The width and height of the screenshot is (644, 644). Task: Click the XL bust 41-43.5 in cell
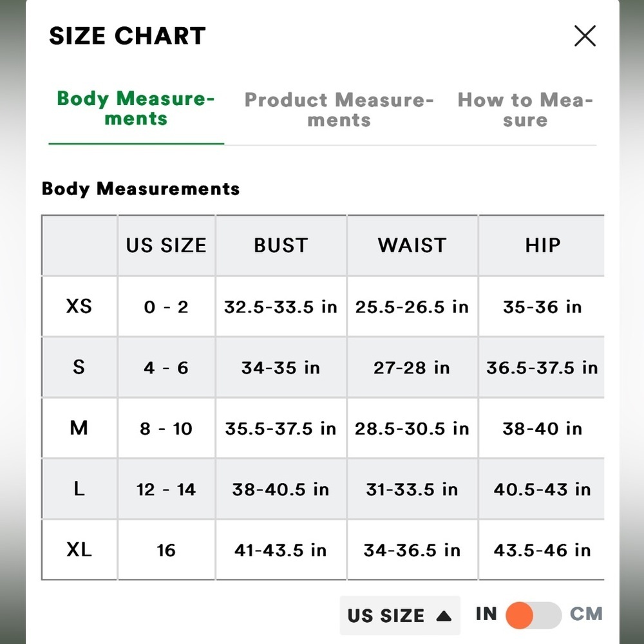tap(281, 550)
